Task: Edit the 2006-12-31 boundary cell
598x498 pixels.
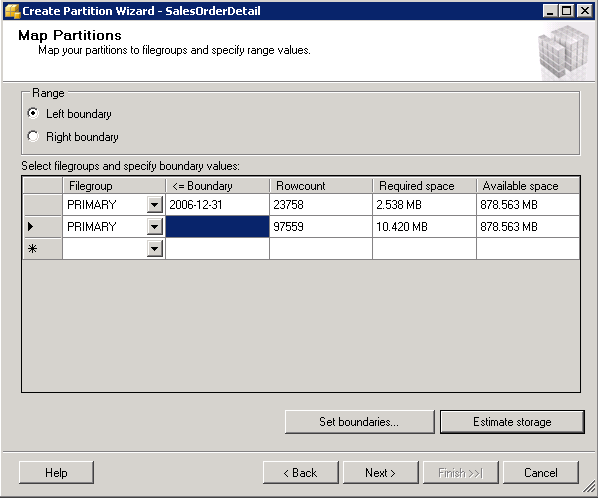Action: click(217, 205)
